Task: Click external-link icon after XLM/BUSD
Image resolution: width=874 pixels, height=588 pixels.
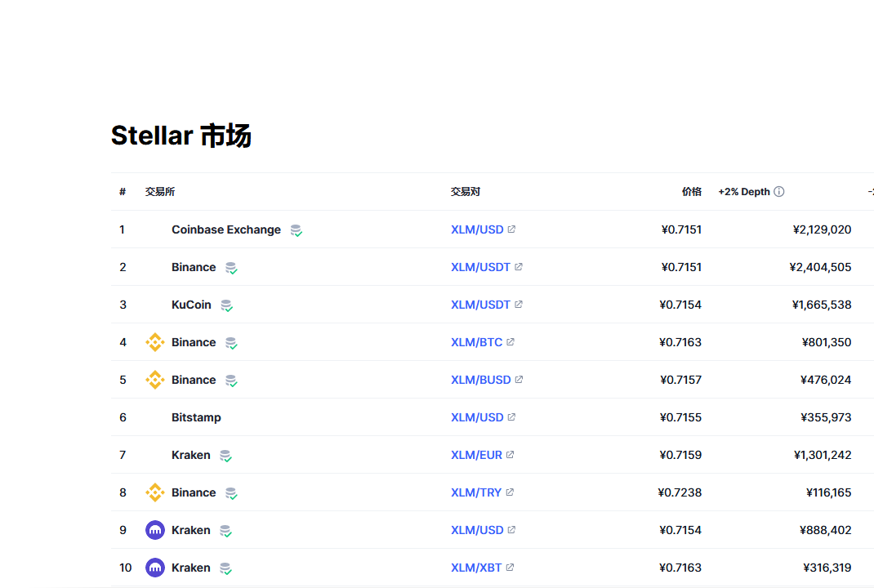Action: click(x=519, y=379)
